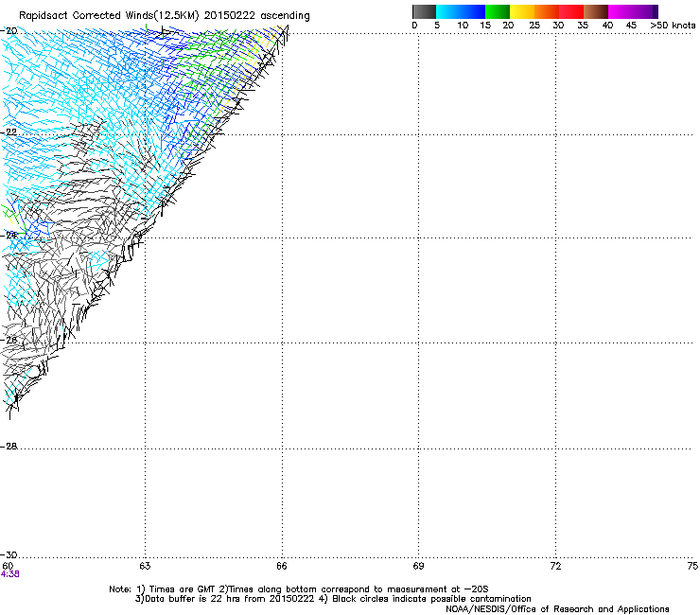
Task: Click the yellow 20-25 knots legend swatch
Action: (522, 11)
